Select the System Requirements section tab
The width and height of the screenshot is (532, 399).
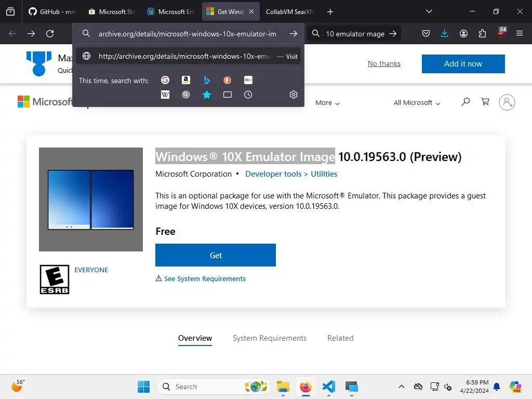[270, 338]
